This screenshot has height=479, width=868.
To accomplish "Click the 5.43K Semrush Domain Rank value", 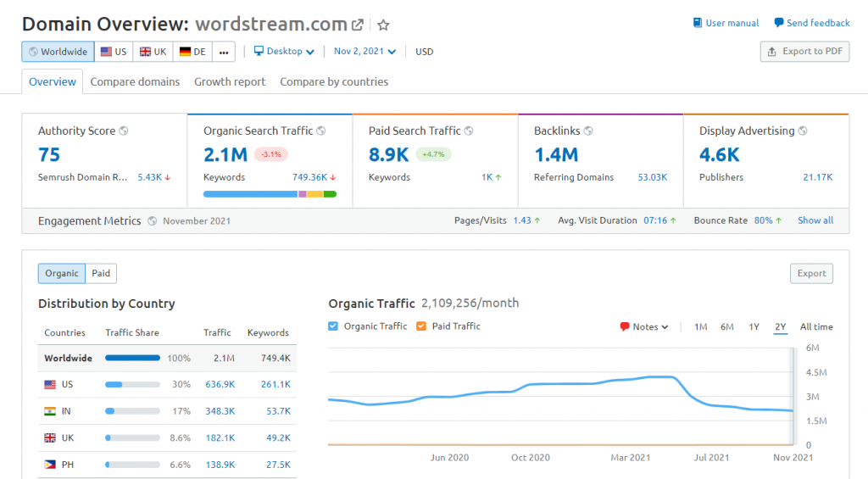I will coord(149,177).
